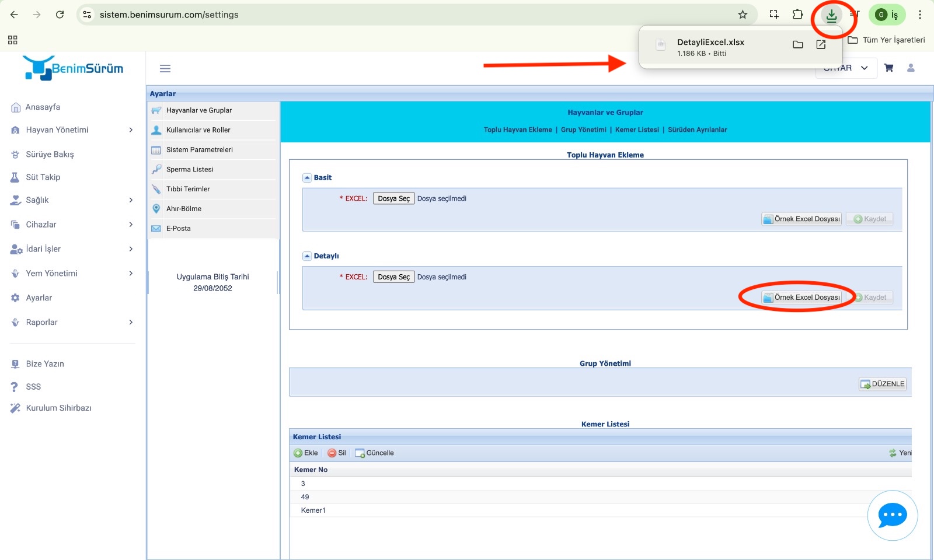This screenshot has height=560, width=934.
Task: Open Sistem Parametreleri settings
Action: coord(199,150)
